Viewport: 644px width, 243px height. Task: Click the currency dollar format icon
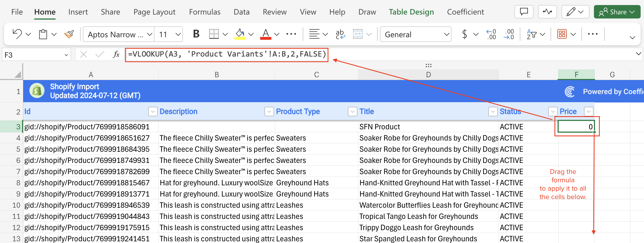point(465,34)
